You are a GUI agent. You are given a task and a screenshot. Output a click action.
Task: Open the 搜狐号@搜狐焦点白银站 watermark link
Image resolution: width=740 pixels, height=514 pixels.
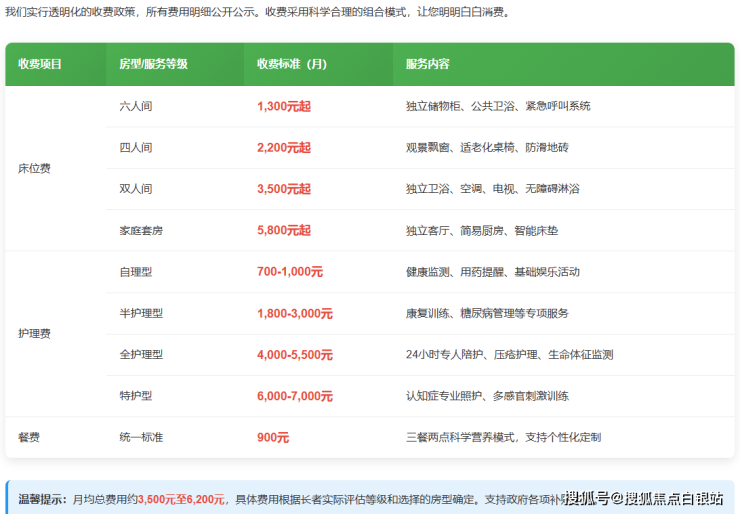pyautogui.click(x=648, y=497)
